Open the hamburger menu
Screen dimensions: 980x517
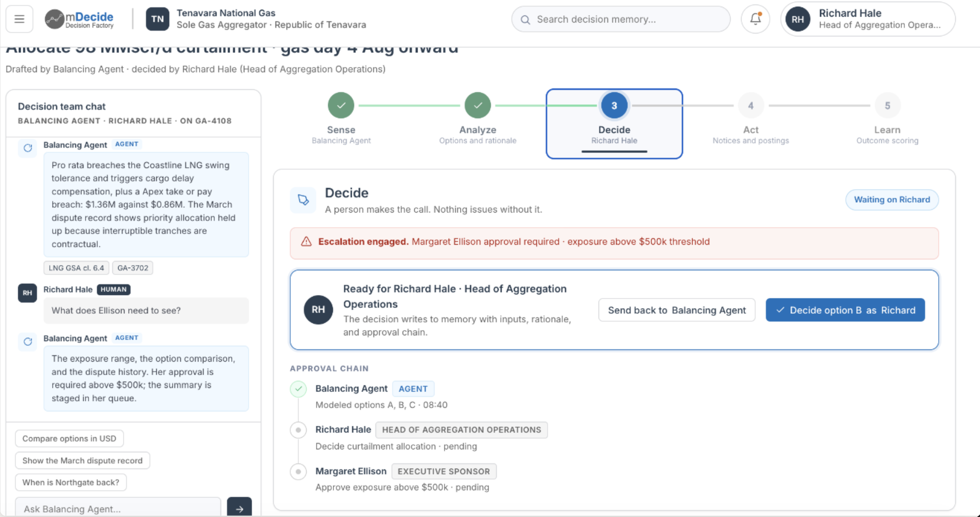[19, 19]
